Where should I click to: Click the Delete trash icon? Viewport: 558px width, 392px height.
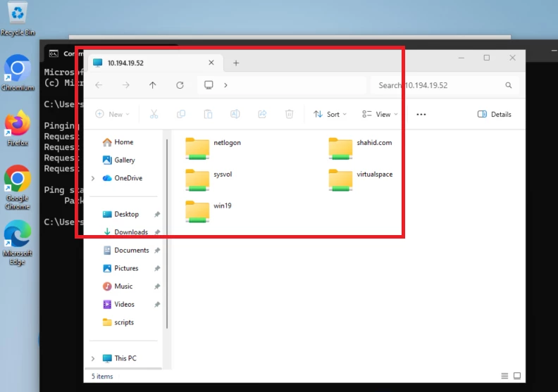coord(290,114)
